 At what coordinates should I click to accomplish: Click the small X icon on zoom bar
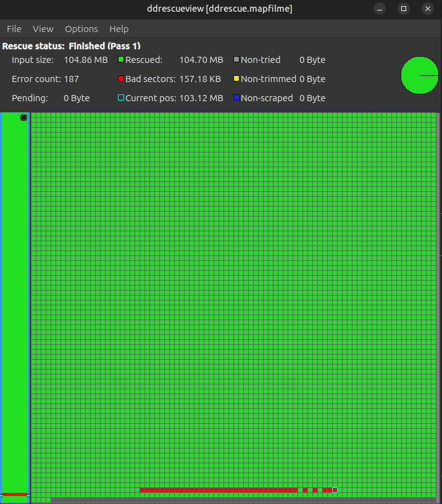(24, 117)
